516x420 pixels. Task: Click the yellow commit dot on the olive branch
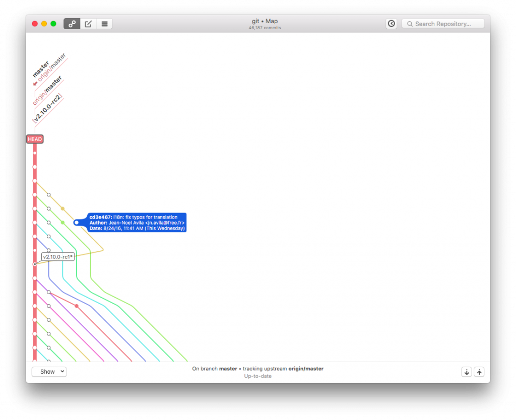[x=63, y=207]
